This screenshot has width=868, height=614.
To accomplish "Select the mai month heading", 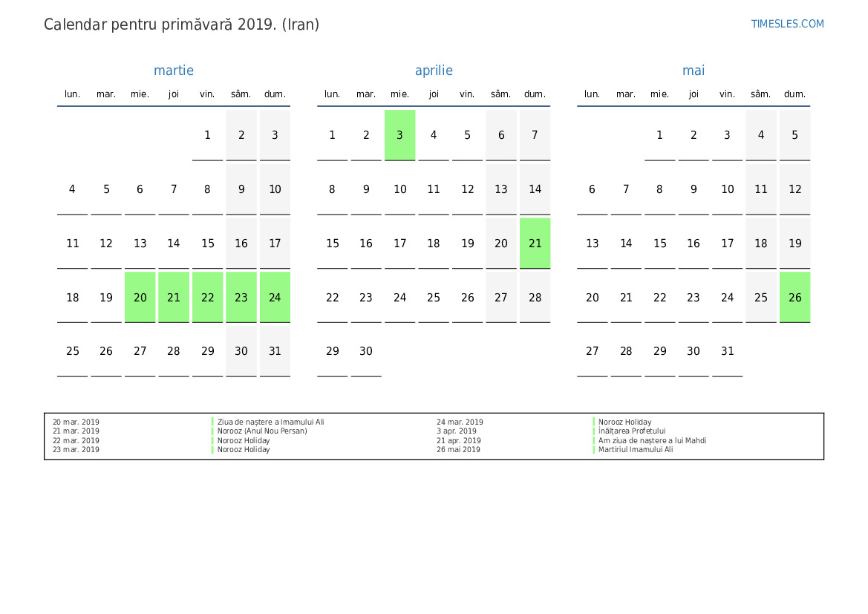I will [694, 71].
